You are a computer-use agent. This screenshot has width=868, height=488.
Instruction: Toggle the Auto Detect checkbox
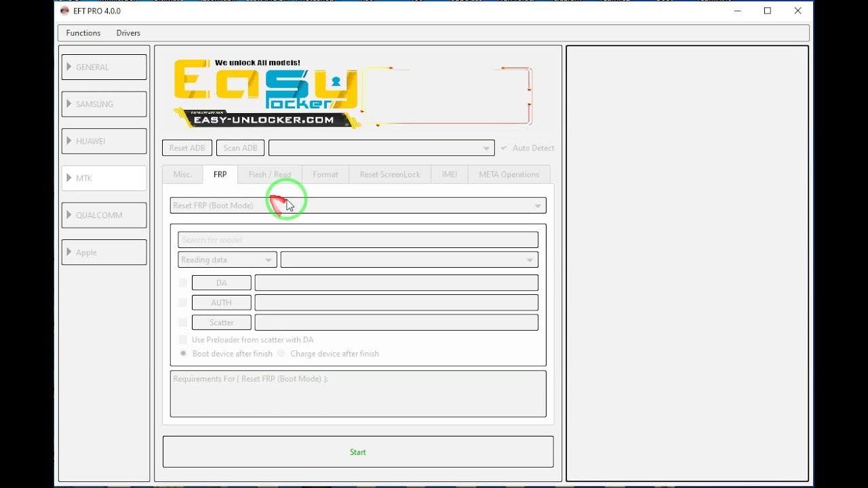[504, 148]
